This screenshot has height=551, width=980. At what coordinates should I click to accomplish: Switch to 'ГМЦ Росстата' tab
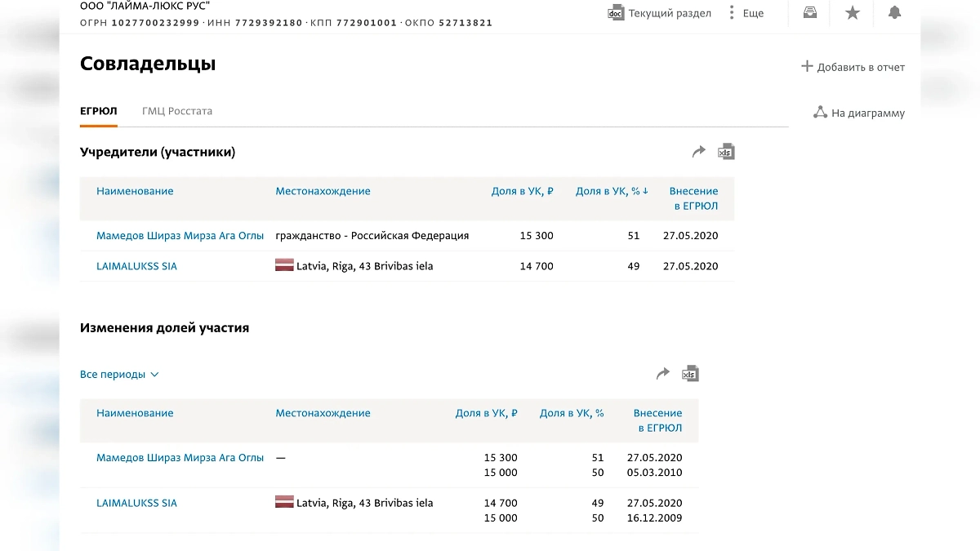point(177,111)
